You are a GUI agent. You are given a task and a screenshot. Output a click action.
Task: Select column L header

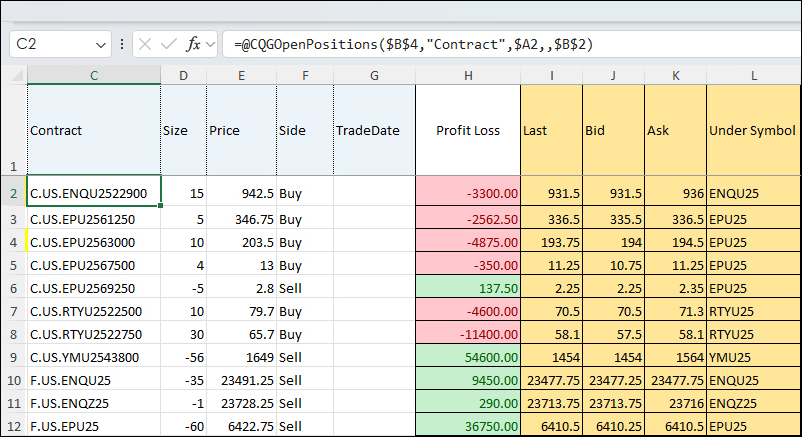click(753, 76)
